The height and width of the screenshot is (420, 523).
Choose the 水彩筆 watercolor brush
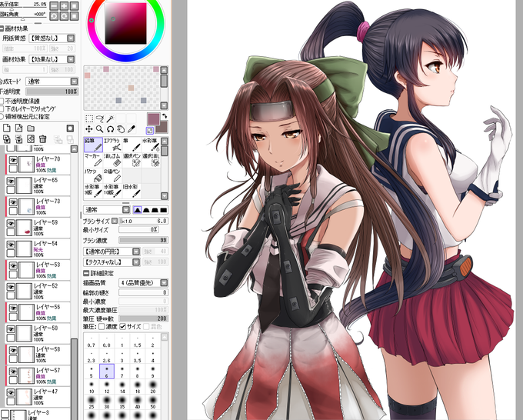[151, 145]
